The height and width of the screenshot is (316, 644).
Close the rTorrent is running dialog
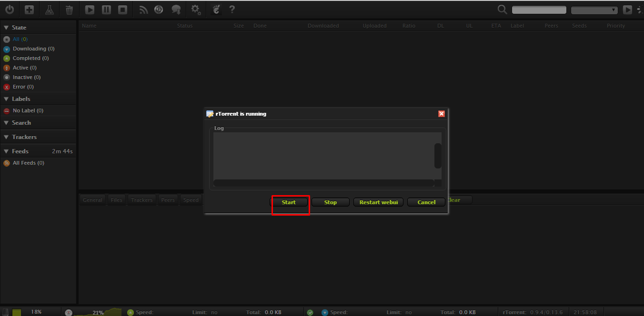441,114
